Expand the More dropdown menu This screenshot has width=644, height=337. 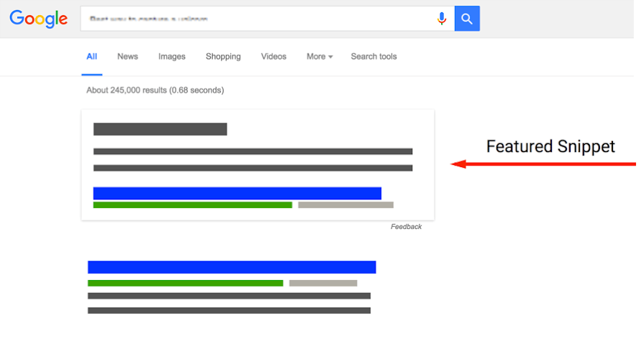pyautogui.click(x=319, y=57)
